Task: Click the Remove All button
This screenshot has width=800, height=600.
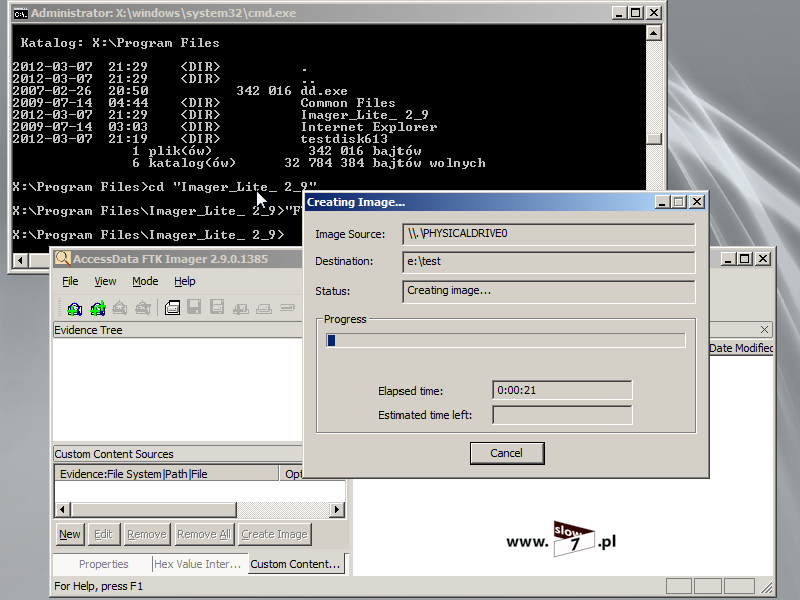Action: click(x=204, y=534)
